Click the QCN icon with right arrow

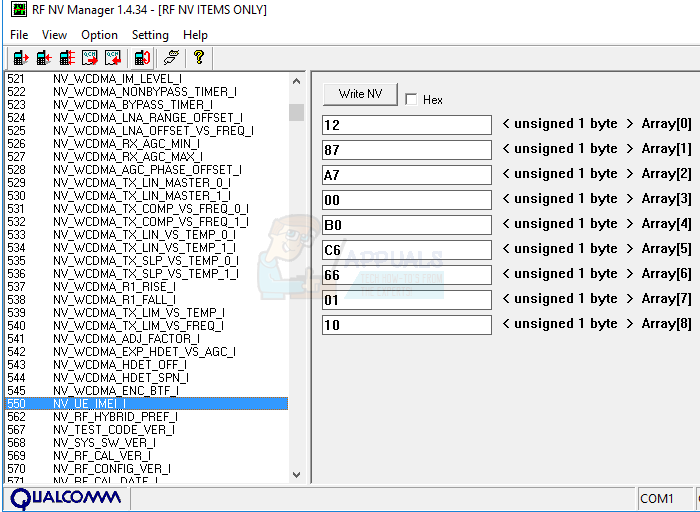(x=90, y=58)
